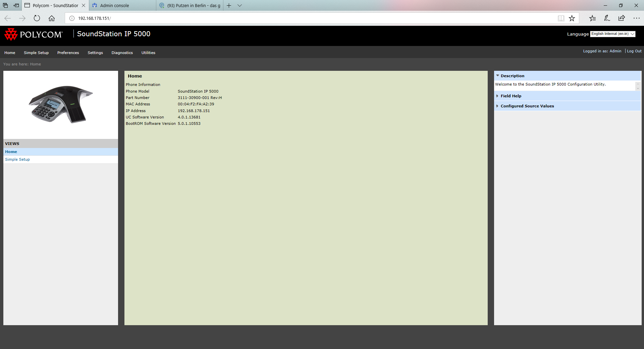
Task: Click the Polycom logo
Action: 33,34
